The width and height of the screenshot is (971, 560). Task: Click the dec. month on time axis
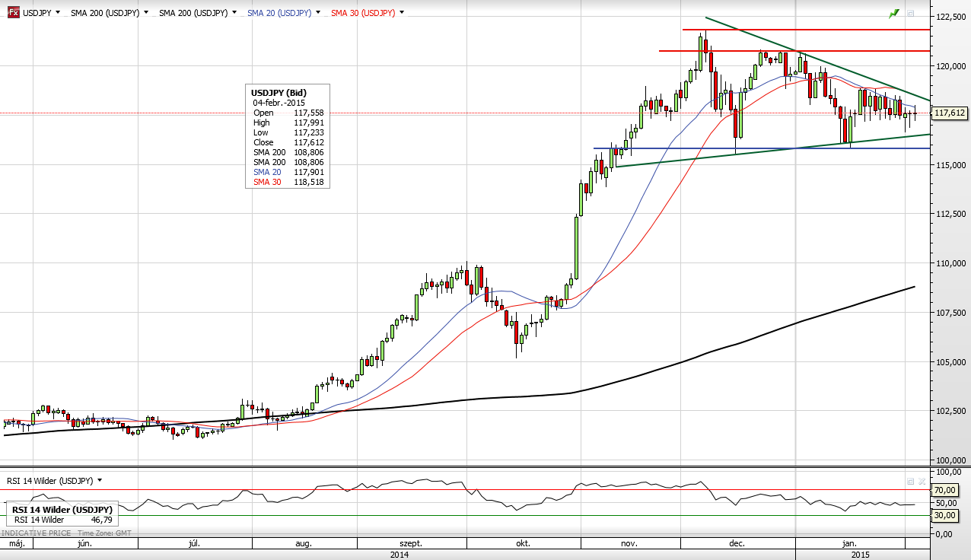point(737,543)
